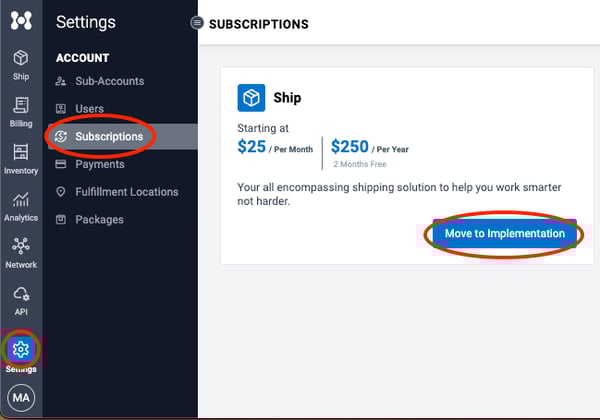Toggle the settings menu beside SUBSCRIPTIONS heading
The height and width of the screenshot is (420, 600).
coord(197,23)
